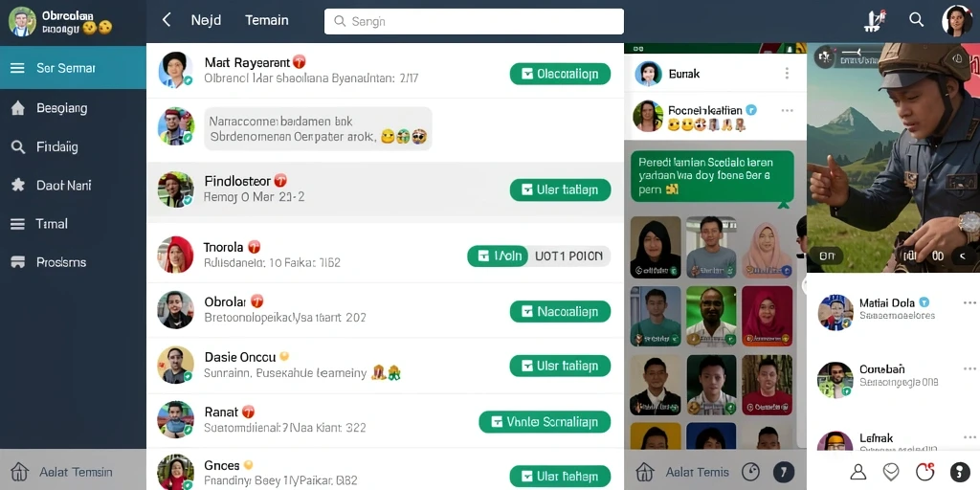Open the Coneban three-dot menu

click(969, 369)
